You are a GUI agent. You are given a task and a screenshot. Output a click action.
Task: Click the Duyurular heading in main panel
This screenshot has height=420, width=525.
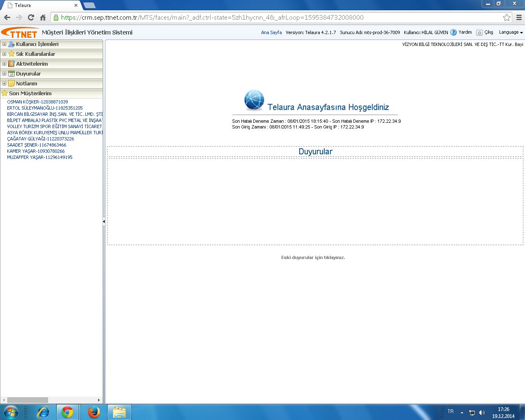click(315, 151)
